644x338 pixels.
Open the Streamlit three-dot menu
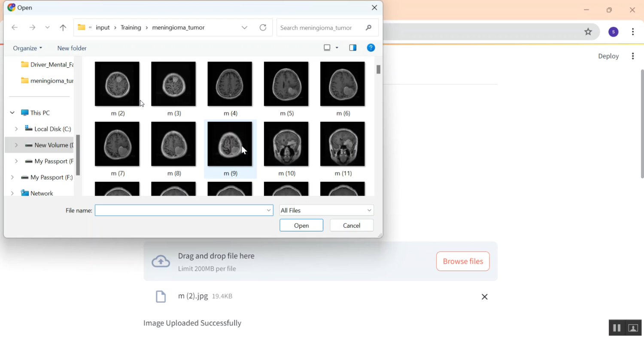click(633, 56)
